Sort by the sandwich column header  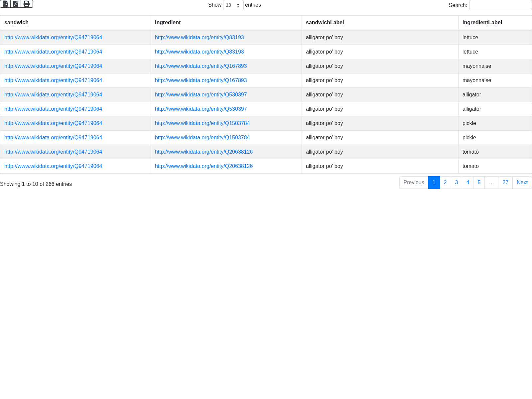click(16, 23)
